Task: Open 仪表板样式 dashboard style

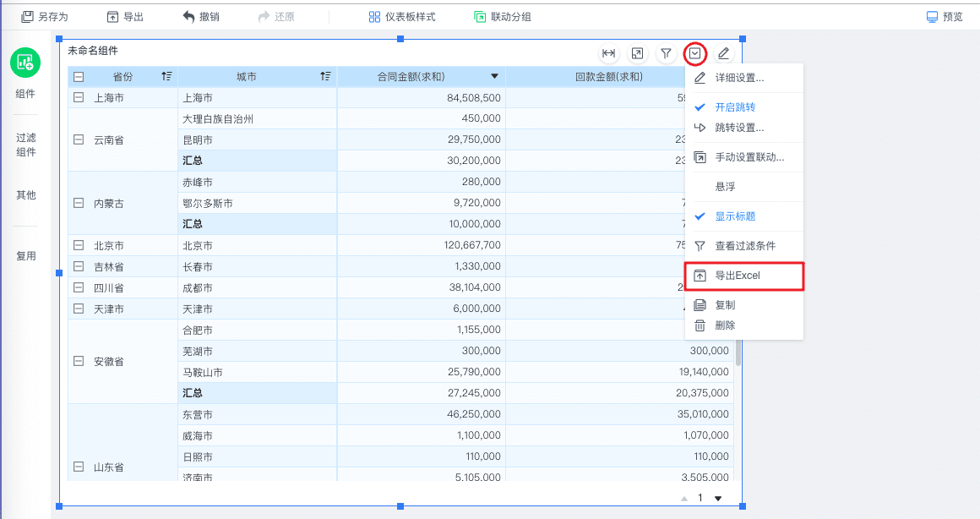Action: click(402, 17)
